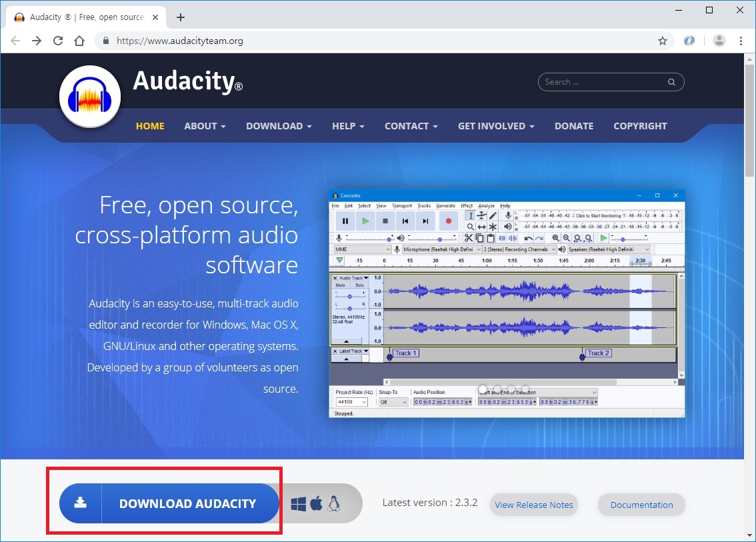Toggle the Solo button on Audio Track
Viewport: 756px width, 542px height.
360,285
